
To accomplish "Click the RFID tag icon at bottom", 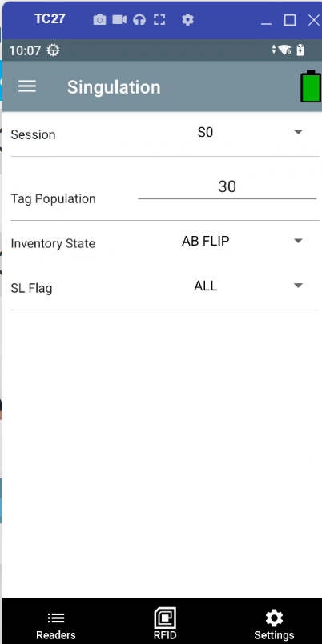I will coord(165,619).
